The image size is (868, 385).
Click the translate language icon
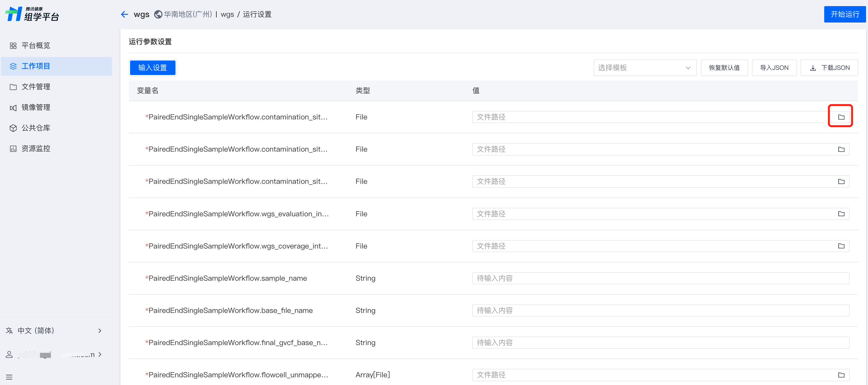pyautogui.click(x=9, y=330)
